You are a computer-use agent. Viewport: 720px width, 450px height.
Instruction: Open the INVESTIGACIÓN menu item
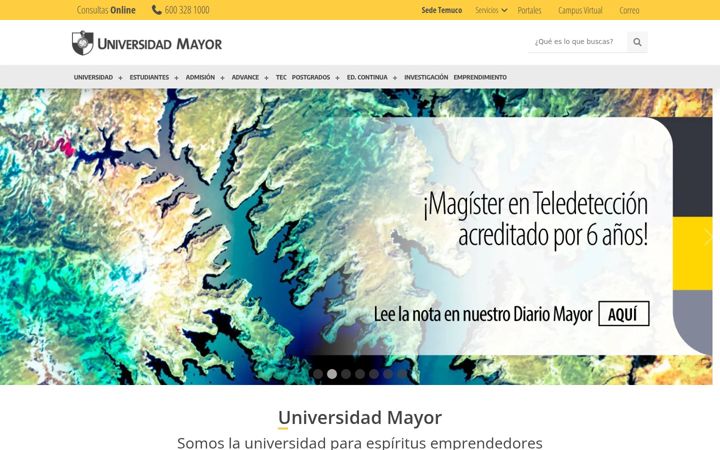click(x=426, y=77)
